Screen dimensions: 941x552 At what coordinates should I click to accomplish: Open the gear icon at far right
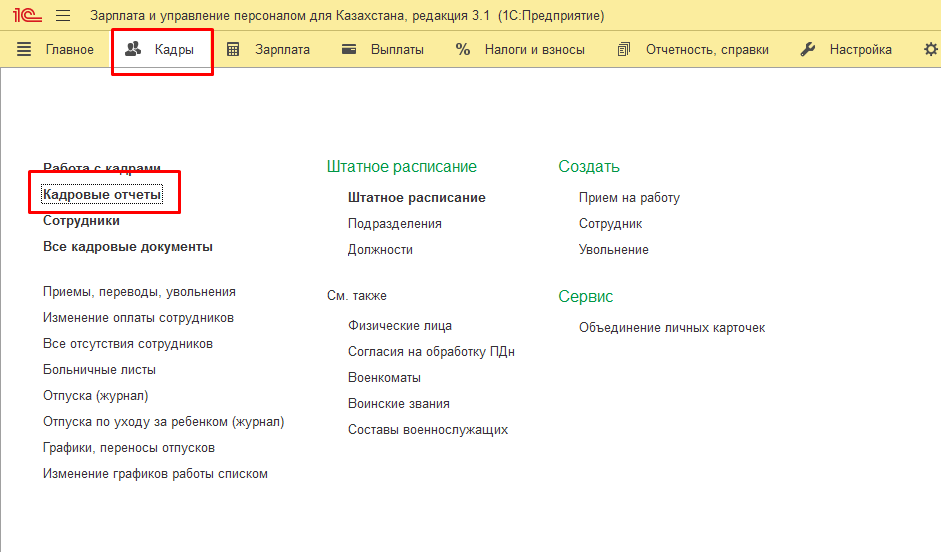coord(930,49)
